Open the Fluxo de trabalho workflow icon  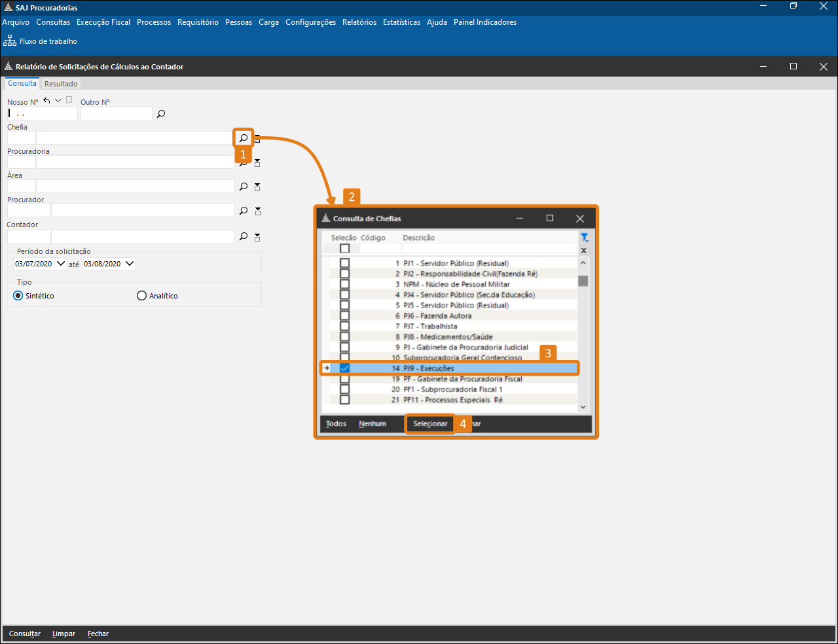[10, 41]
